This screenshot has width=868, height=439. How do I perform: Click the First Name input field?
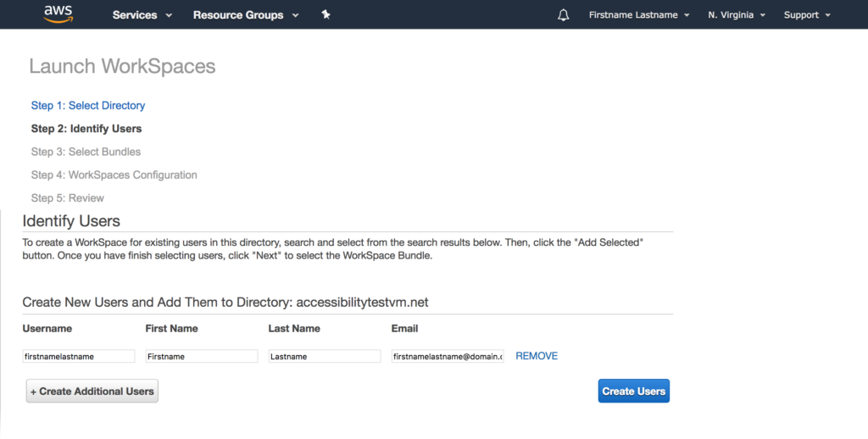click(x=202, y=356)
